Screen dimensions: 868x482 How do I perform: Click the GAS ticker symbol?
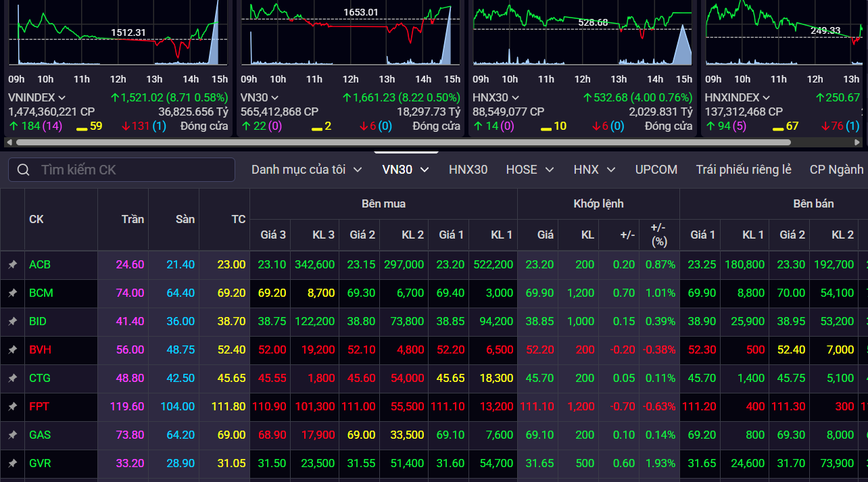(40, 435)
